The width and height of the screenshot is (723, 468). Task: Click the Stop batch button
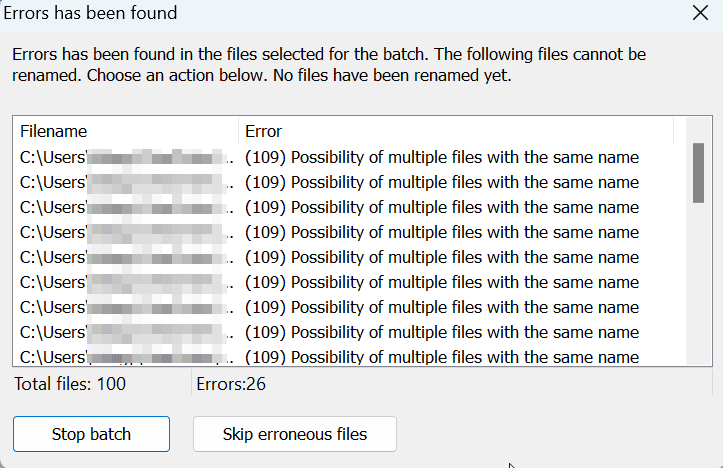pos(91,434)
